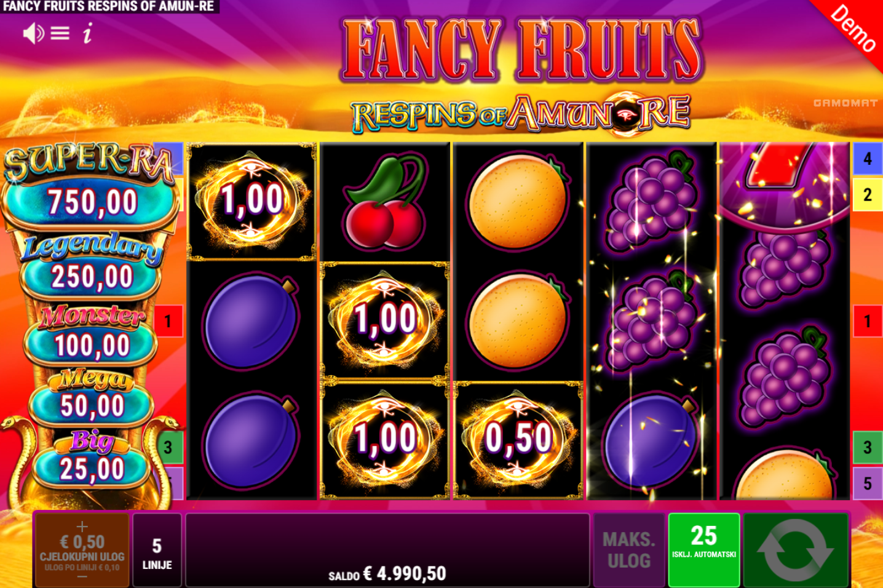The height and width of the screenshot is (588, 883).
Task: Select the green payline 3 marker on right
Action: click(x=868, y=447)
